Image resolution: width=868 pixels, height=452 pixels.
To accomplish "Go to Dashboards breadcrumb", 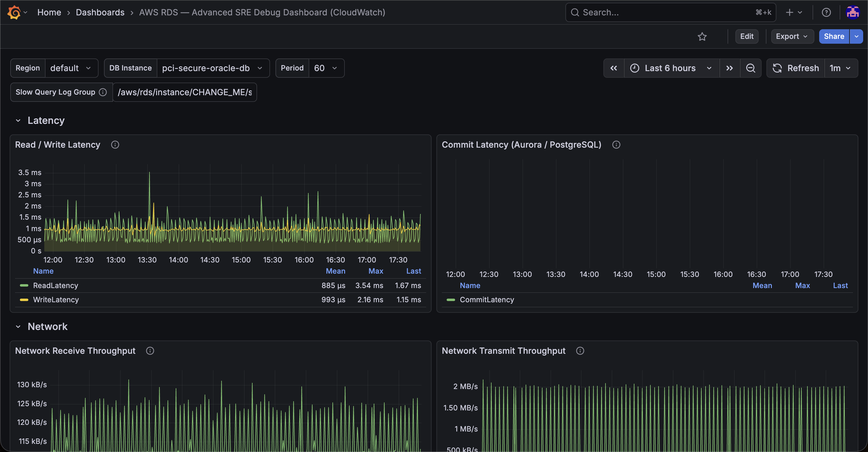I will [x=100, y=12].
